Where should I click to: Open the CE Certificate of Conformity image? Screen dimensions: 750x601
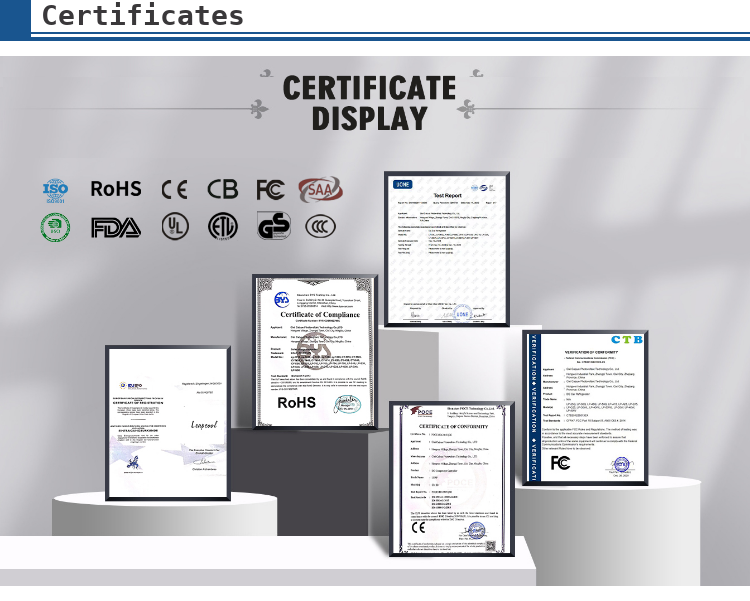point(452,479)
